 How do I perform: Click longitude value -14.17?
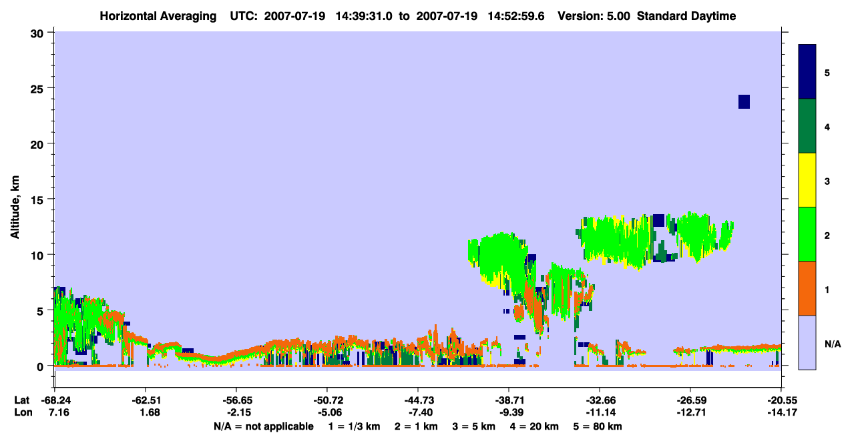781,412
